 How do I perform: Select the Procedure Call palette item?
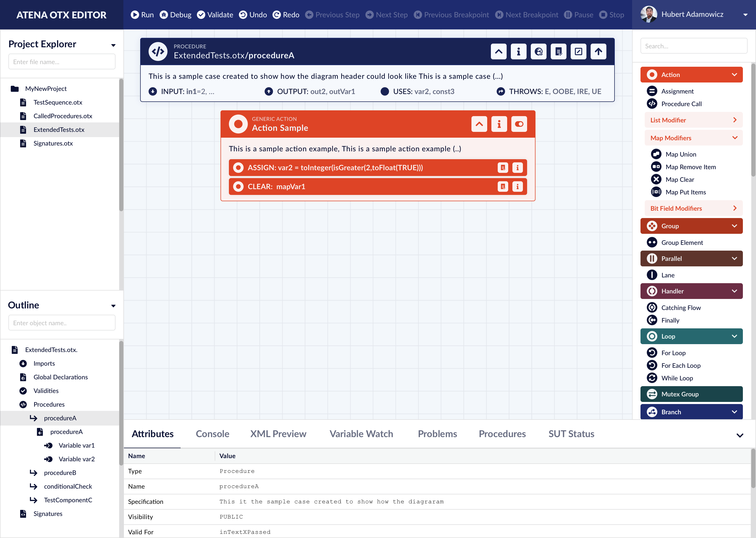coord(674,104)
